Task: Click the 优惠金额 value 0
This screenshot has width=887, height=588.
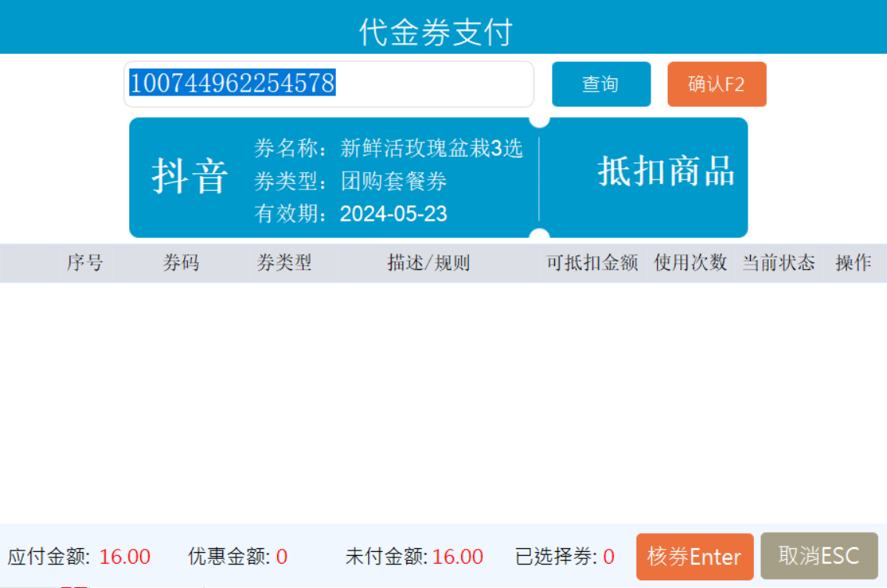Action: point(282,557)
